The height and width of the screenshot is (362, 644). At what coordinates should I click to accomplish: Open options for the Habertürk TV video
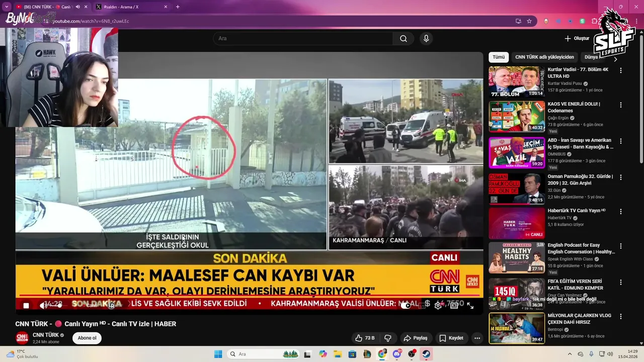point(621,212)
